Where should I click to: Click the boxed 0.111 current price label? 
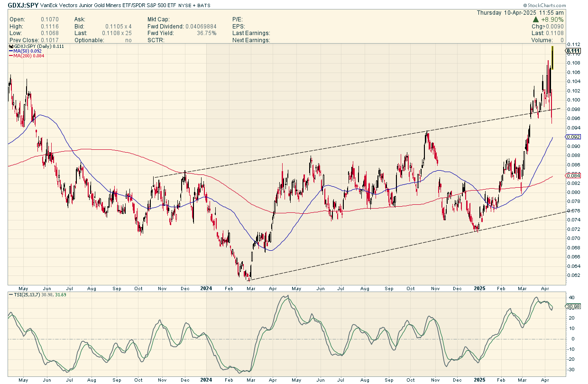tap(574, 51)
